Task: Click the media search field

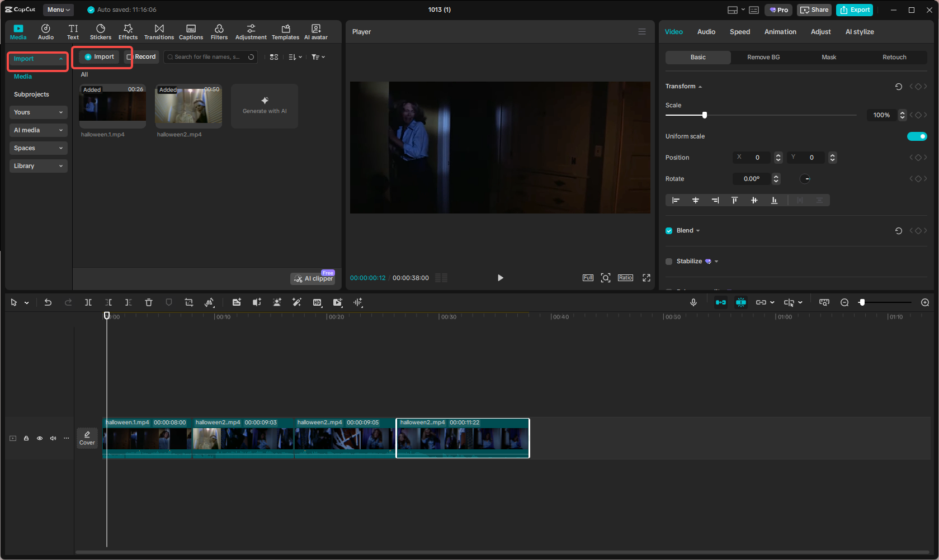Action: [210, 57]
